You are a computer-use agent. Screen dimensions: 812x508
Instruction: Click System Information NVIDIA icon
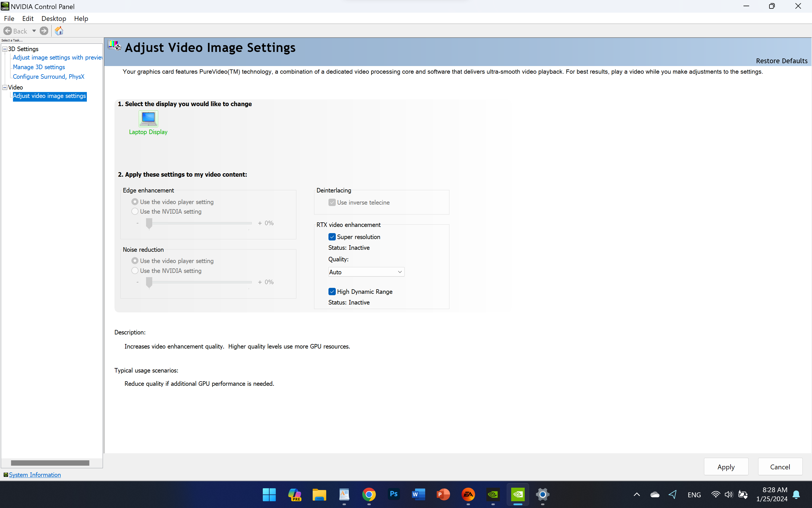pyautogui.click(x=6, y=475)
